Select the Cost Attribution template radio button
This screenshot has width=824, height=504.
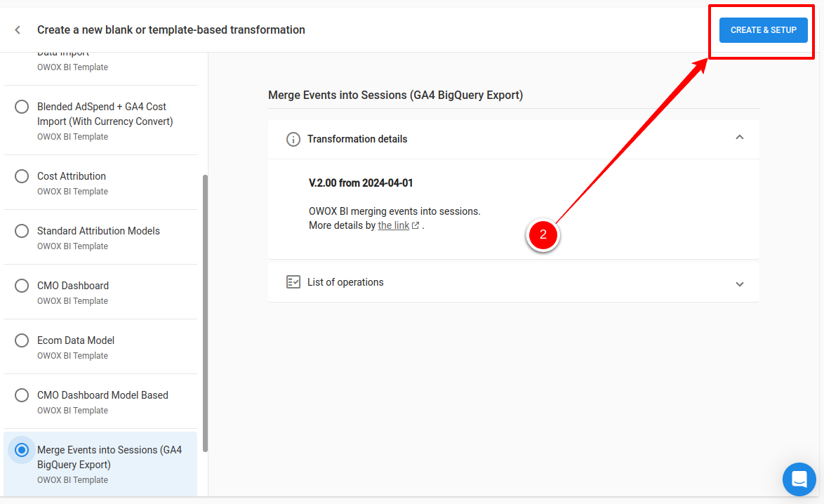(x=21, y=176)
